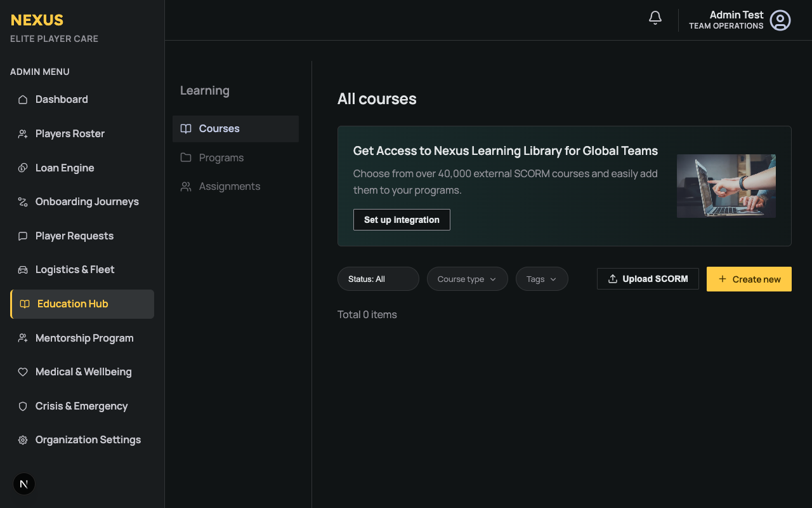
Task: Click the Players Roster person icon
Action: point(23,134)
